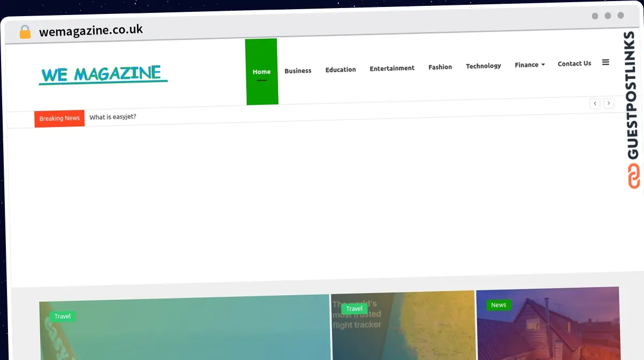Open the Technology section
The width and height of the screenshot is (644, 360).
[483, 66]
